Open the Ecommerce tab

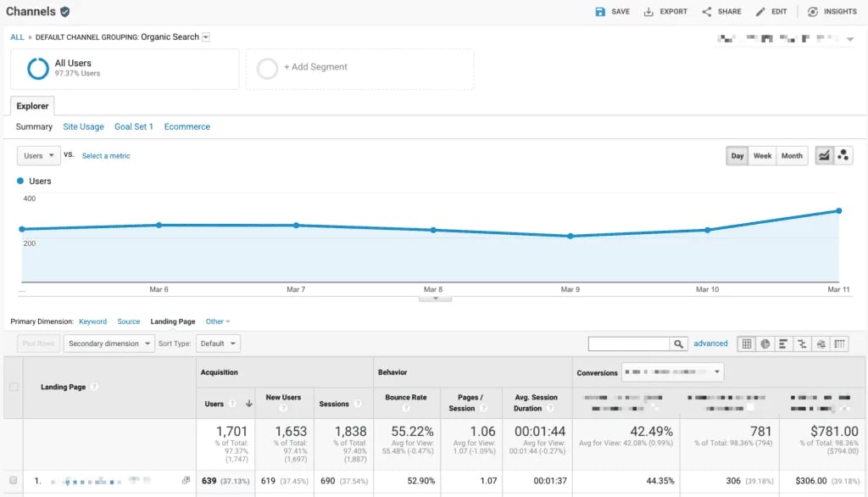186,126
